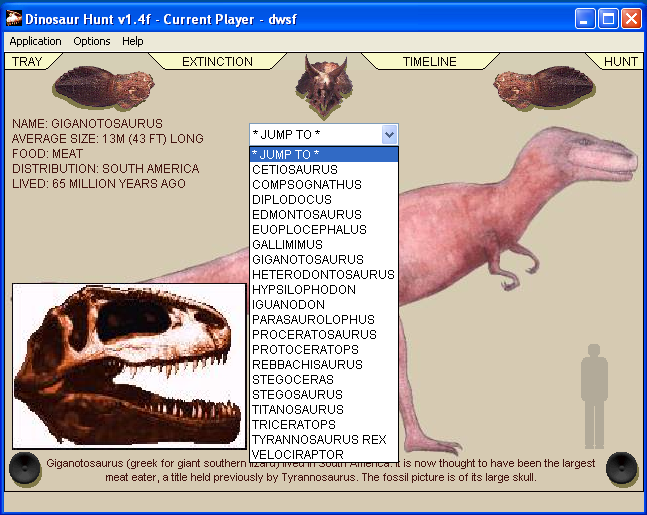Viewport: 647px width, 515px height.
Task: Click the human silhouette scale figure
Action: [x=594, y=396]
